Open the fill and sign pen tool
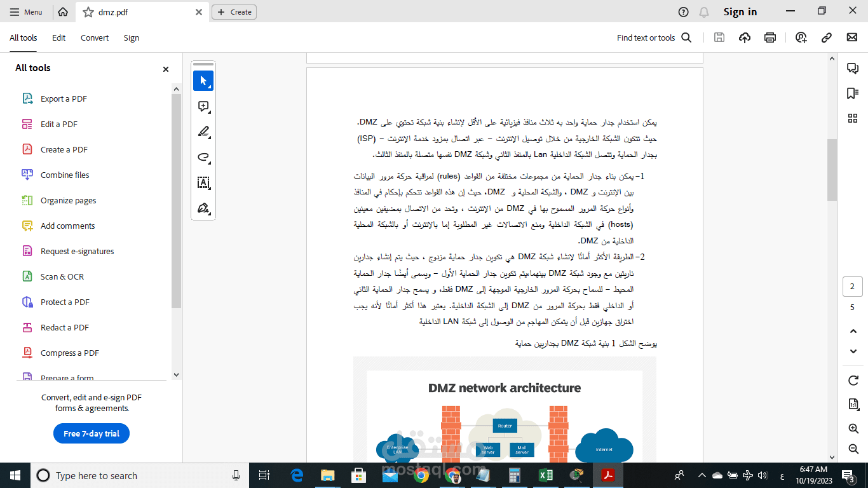This screenshot has width=868, height=488. (x=203, y=208)
